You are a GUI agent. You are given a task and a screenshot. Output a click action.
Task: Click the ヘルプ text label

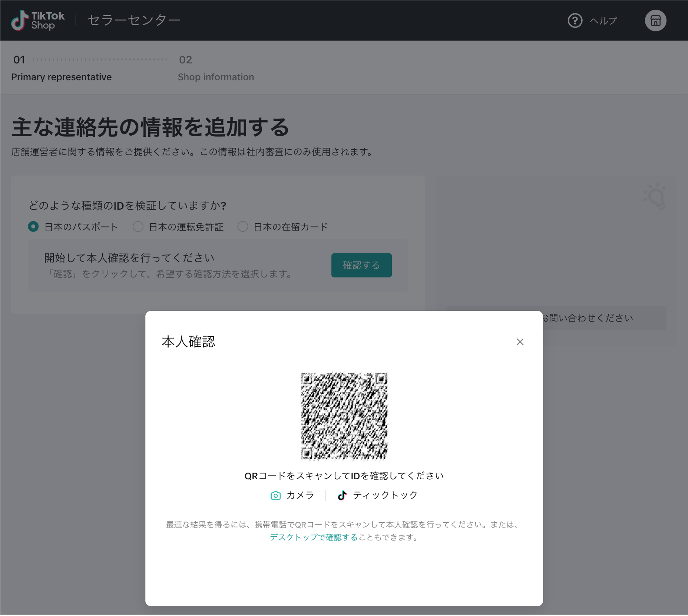pos(603,21)
